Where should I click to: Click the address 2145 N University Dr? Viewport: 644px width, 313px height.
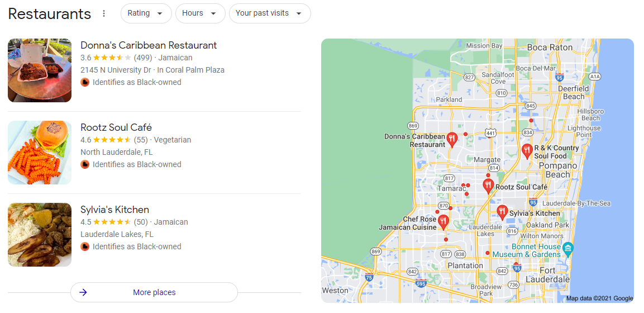116,70
